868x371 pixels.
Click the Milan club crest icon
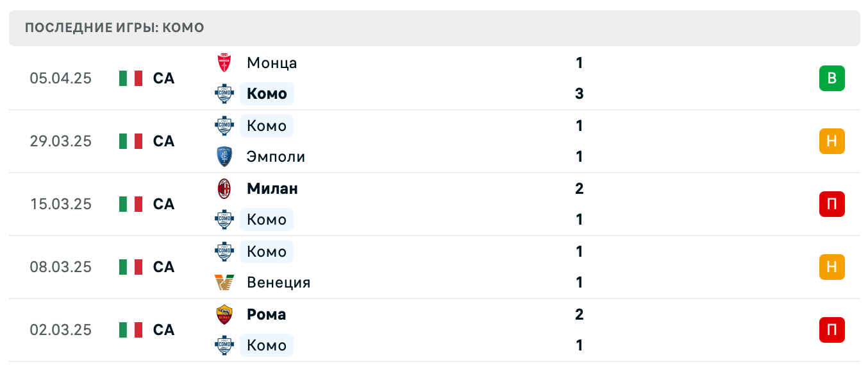coord(224,189)
